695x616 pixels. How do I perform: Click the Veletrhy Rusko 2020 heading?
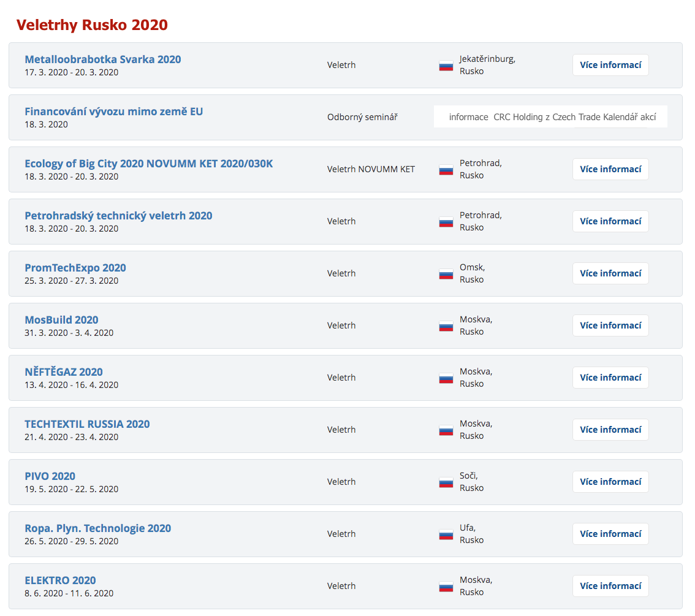pos(92,25)
